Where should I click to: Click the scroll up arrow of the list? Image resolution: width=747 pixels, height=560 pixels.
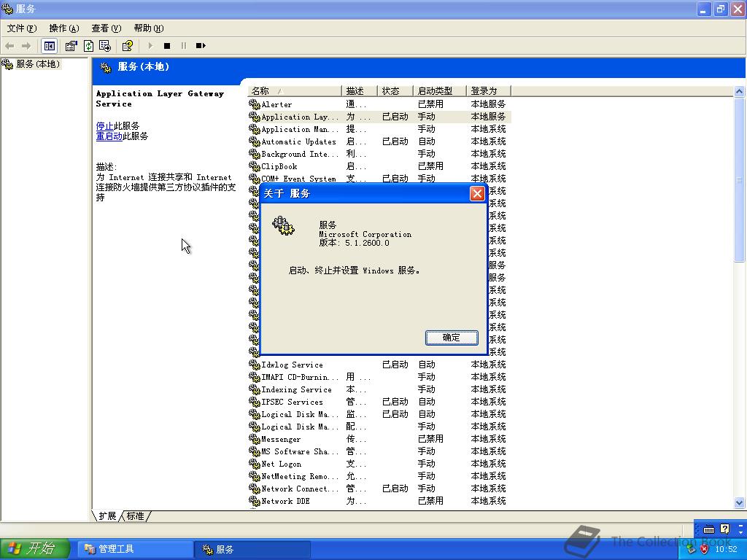tap(739, 91)
